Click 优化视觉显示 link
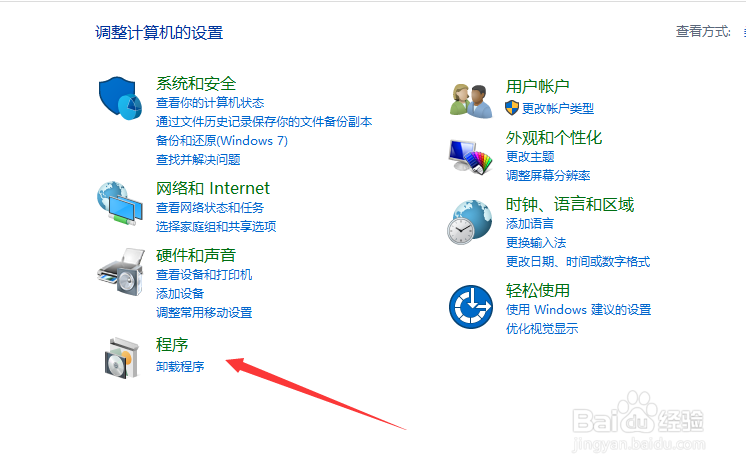746x470 pixels. 542,328
